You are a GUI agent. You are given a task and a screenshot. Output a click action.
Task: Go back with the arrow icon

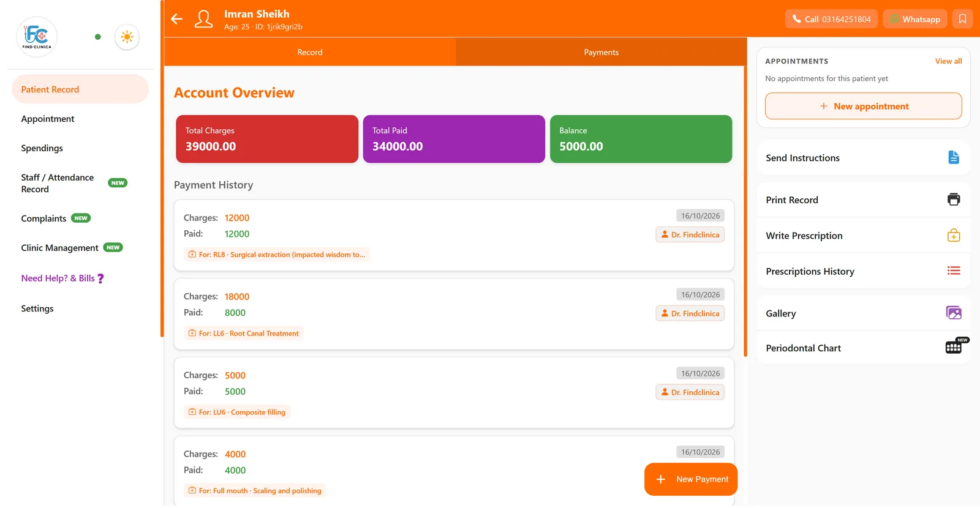177,19
